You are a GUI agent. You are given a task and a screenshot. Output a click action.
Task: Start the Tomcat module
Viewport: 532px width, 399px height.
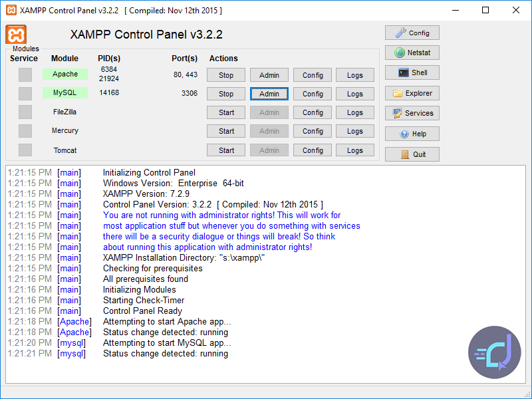(x=226, y=150)
